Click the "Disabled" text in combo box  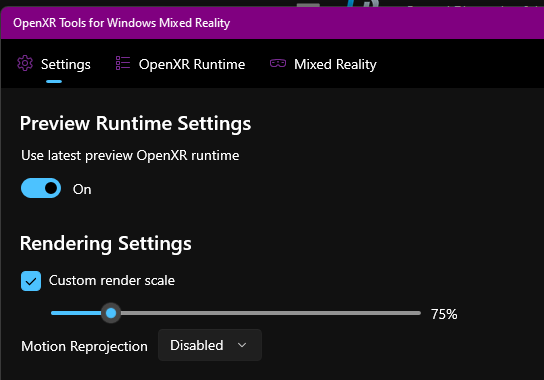click(x=197, y=345)
